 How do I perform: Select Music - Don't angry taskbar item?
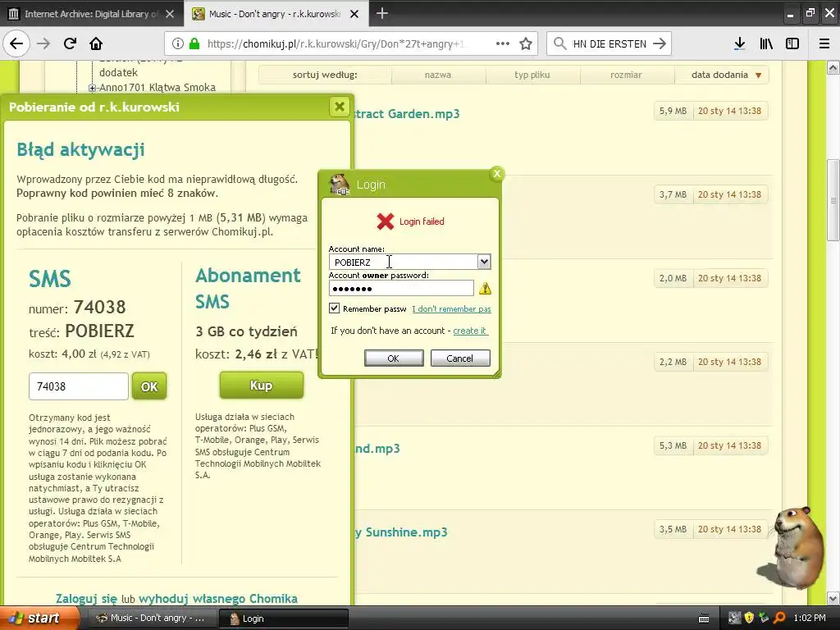[152, 619]
